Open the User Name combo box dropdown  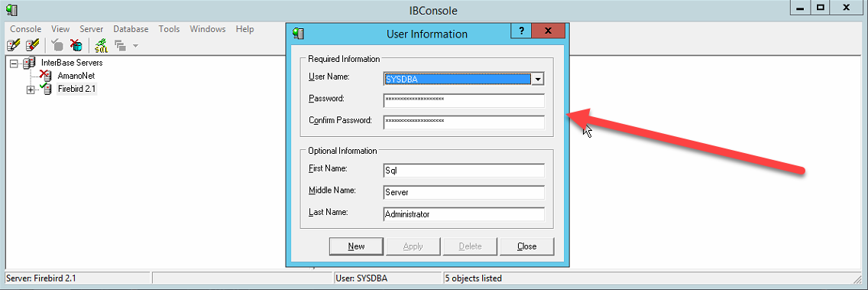tap(537, 80)
